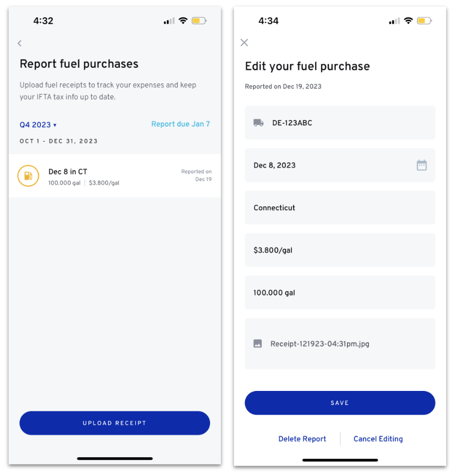Edit the 100.000 gal quantity field
Screen dimensions: 459x476
pyautogui.click(x=340, y=292)
